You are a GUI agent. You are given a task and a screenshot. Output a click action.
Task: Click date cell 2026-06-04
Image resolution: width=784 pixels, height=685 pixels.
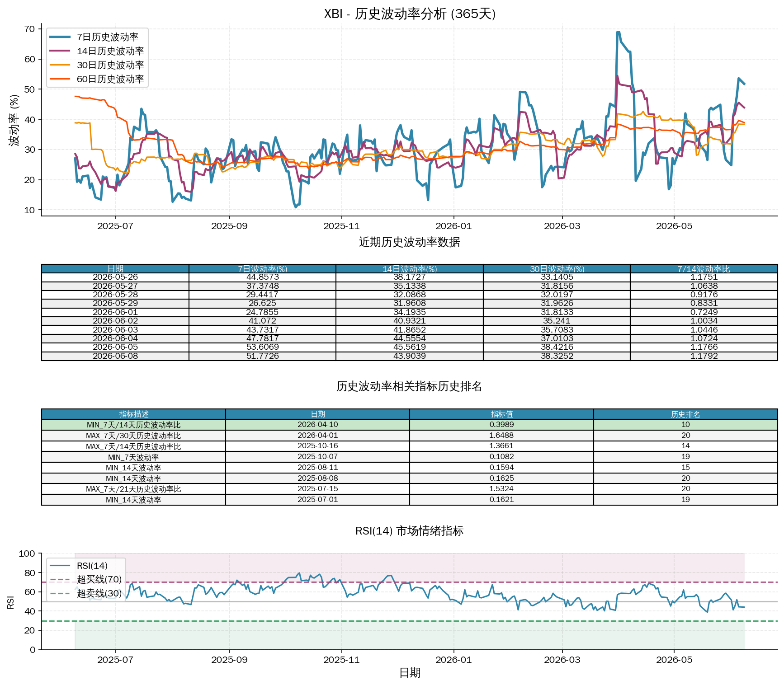(x=115, y=338)
